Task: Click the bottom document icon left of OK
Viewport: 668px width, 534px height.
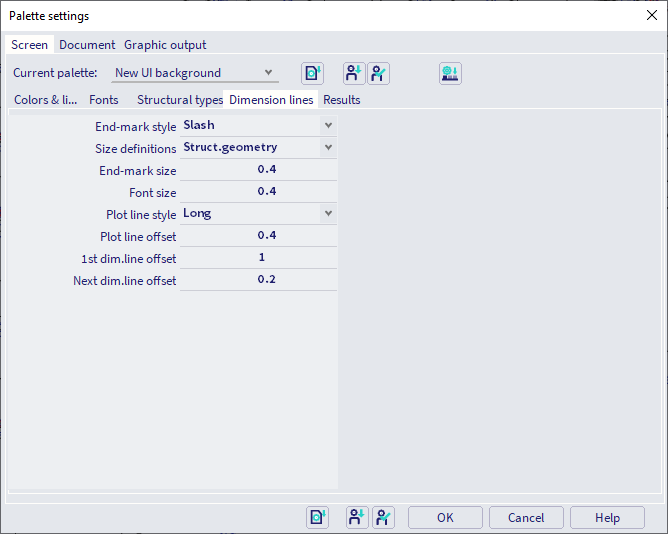Action: (317, 517)
